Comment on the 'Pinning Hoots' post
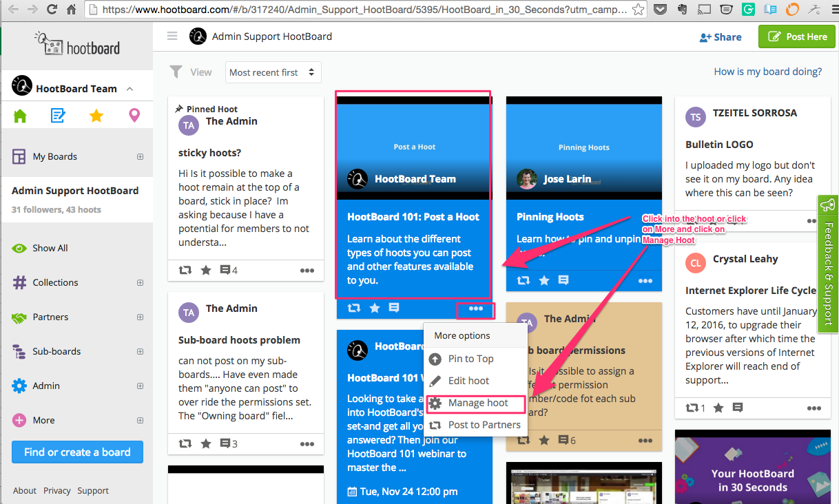The width and height of the screenshot is (839, 504). pos(563,280)
